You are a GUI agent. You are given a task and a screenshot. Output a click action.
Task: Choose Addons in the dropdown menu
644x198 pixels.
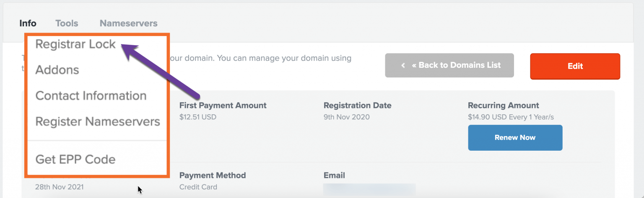pyautogui.click(x=57, y=70)
